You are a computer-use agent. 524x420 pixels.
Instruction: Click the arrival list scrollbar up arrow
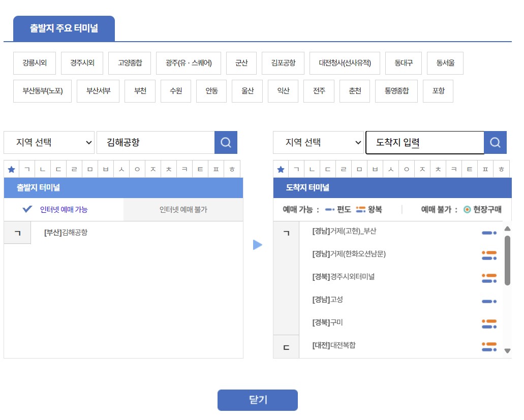tap(507, 229)
